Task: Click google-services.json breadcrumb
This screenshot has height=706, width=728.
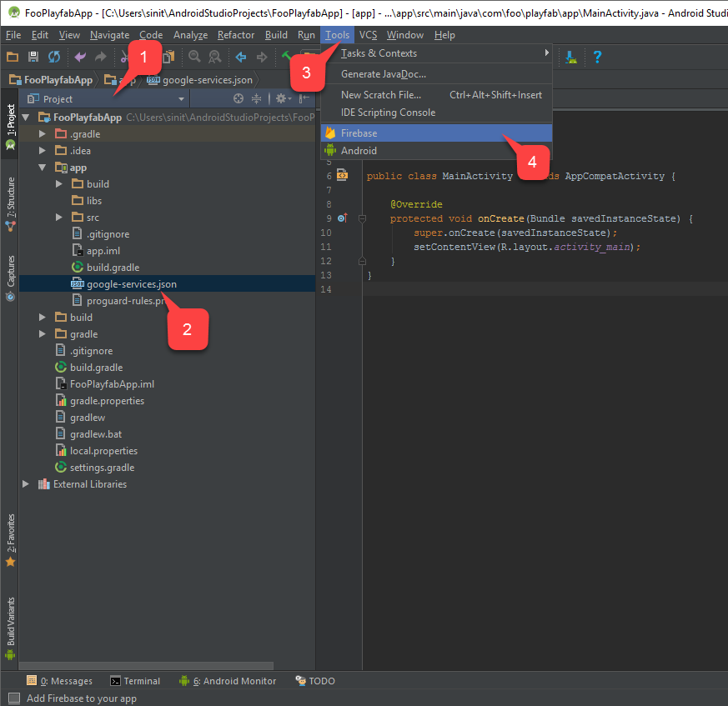Action: 199,80
